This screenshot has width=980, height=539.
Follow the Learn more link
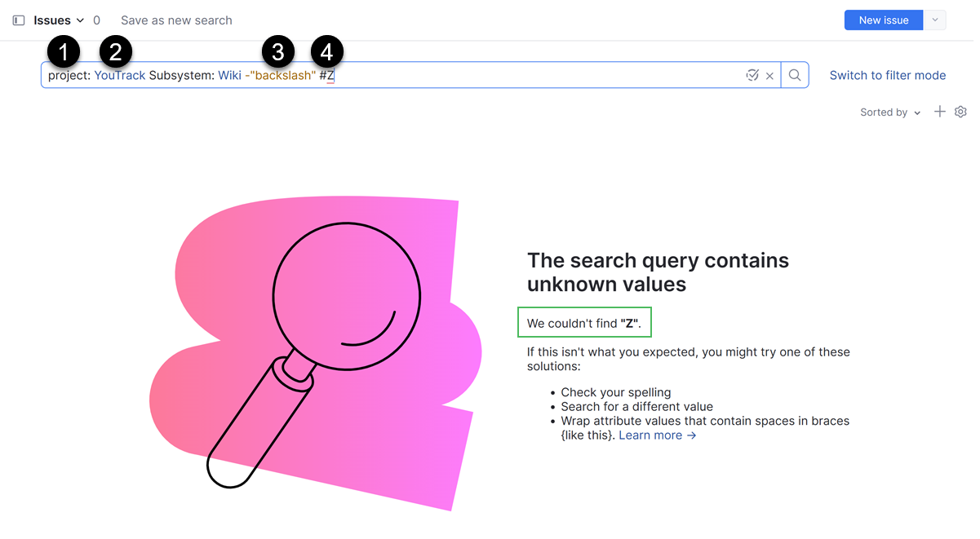(658, 435)
